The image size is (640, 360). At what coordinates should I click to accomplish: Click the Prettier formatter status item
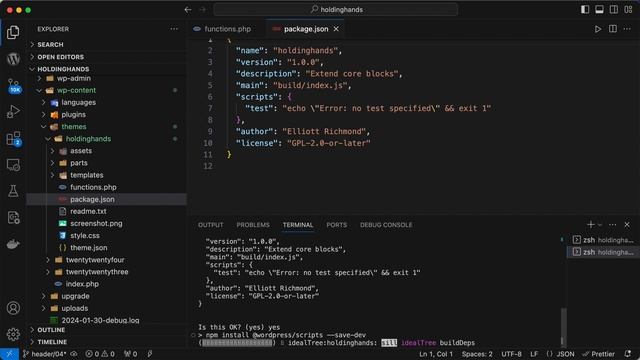click(x=598, y=354)
